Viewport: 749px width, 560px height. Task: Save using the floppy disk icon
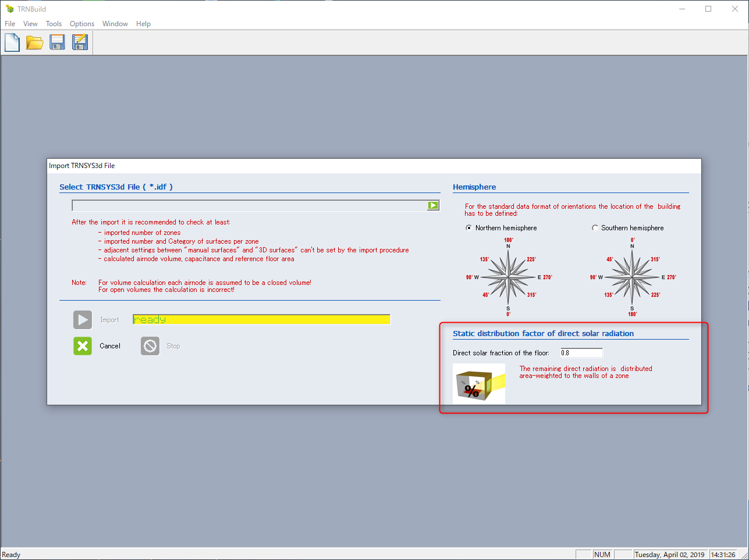point(57,42)
